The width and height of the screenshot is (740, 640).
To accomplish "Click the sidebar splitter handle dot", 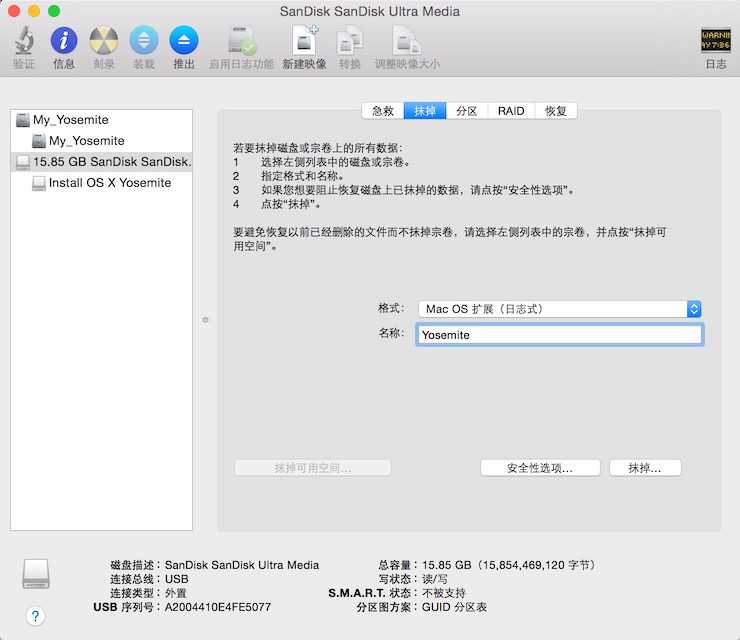I will point(205,320).
